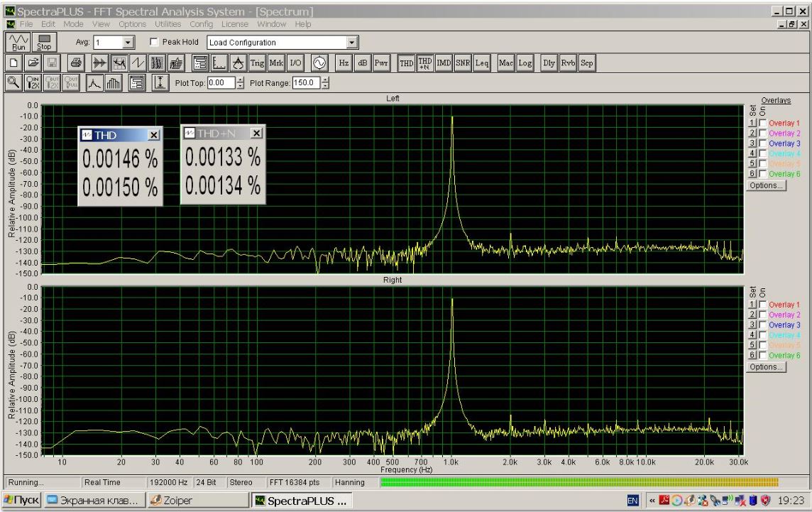Viewport: 812px width, 512px height.
Task: Open a file using the folder icon
Action: pyautogui.click(x=33, y=63)
